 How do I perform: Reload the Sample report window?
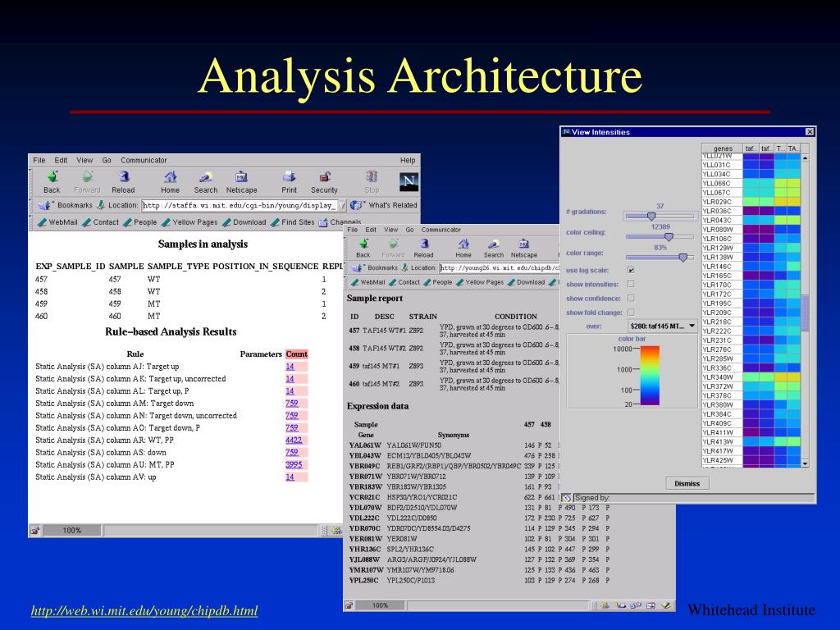tap(423, 249)
